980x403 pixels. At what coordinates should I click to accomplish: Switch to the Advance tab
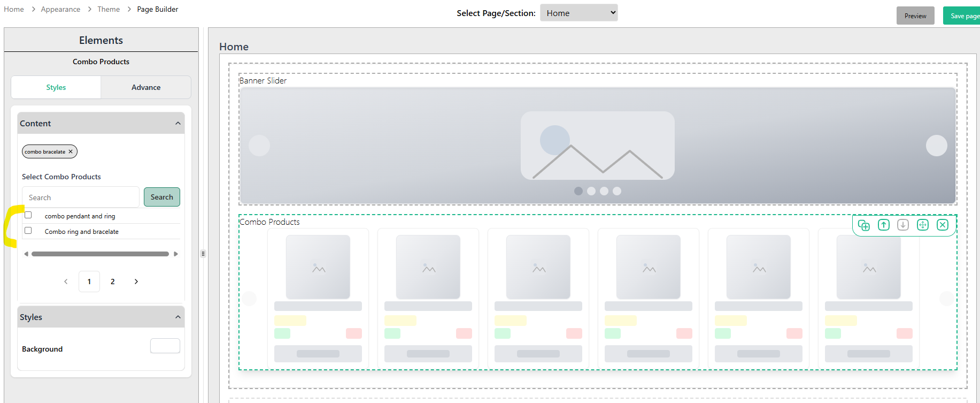click(146, 87)
